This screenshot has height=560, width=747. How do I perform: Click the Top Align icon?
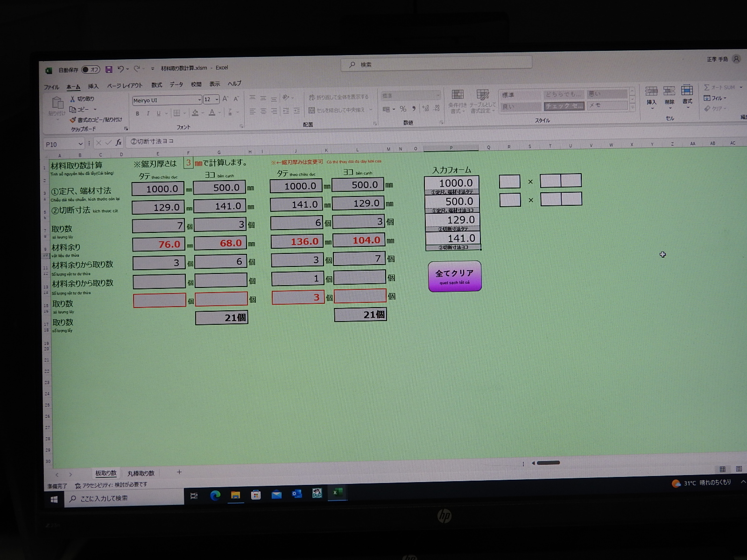253,98
